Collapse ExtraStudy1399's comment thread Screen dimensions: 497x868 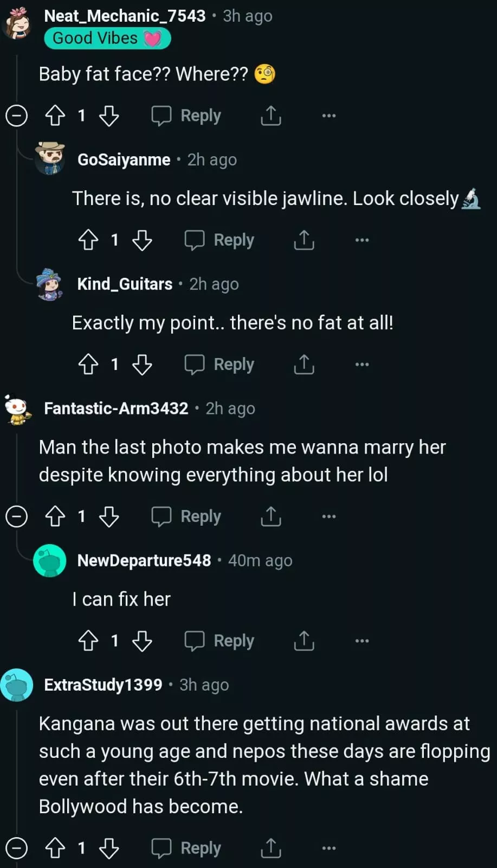click(x=16, y=848)
